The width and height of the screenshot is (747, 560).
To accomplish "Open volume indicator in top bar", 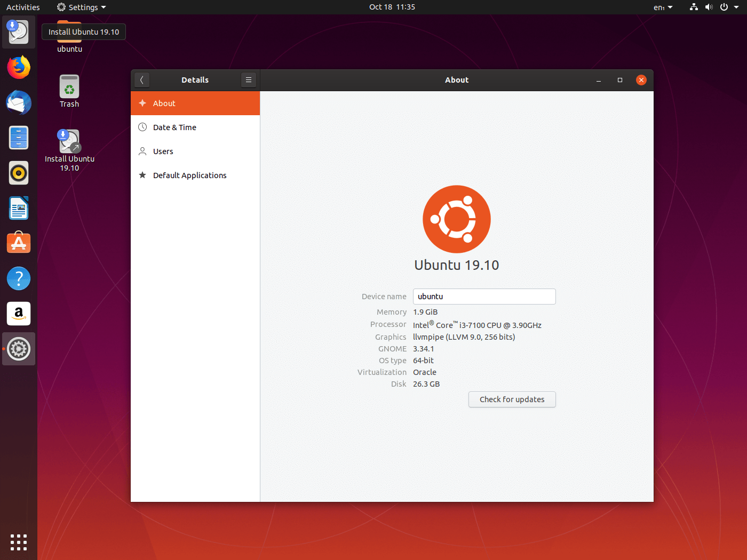I will tap(709, 7).
